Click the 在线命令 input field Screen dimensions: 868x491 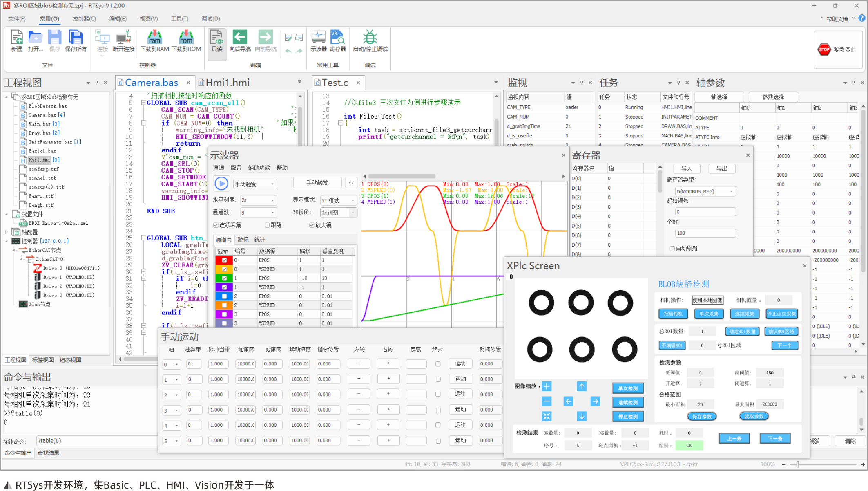[97, 441]
